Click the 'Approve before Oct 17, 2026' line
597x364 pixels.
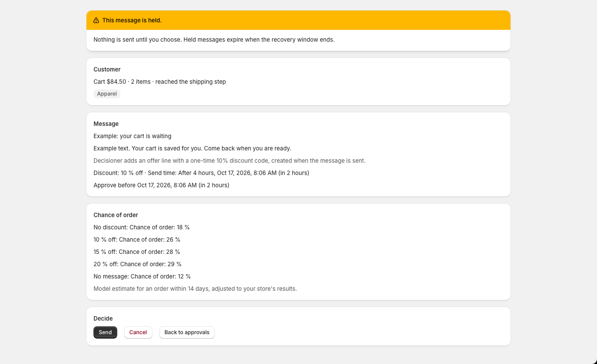coord(162,185)
